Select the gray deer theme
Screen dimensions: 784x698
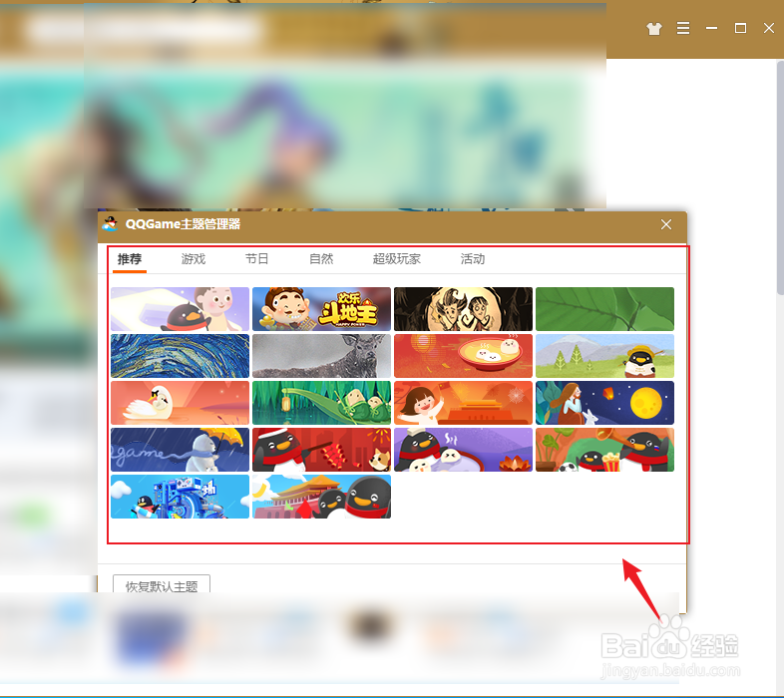coord(321,356)
